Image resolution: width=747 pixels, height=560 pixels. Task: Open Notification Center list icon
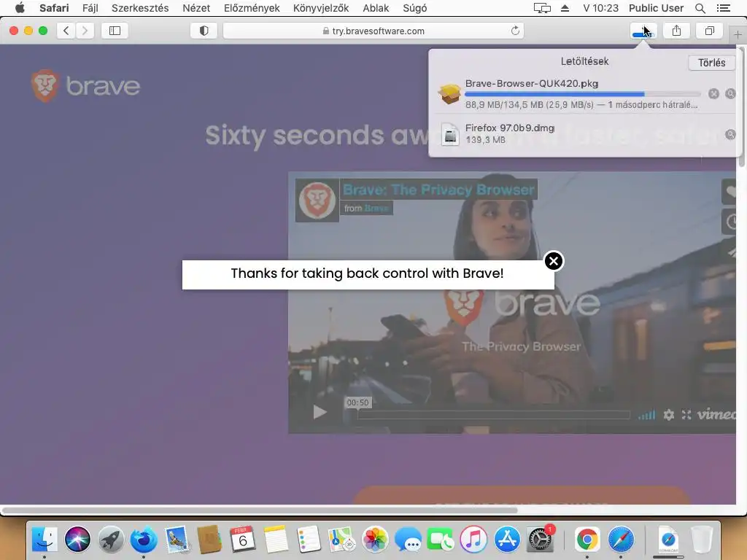(723, 8)
